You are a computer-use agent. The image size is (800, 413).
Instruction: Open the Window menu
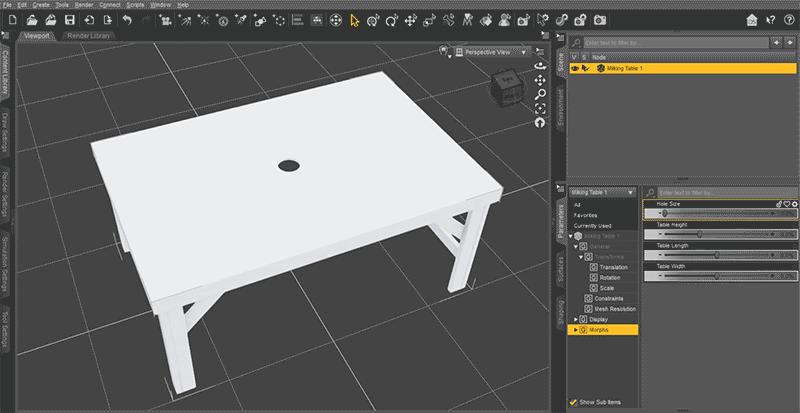coord(161,5)
